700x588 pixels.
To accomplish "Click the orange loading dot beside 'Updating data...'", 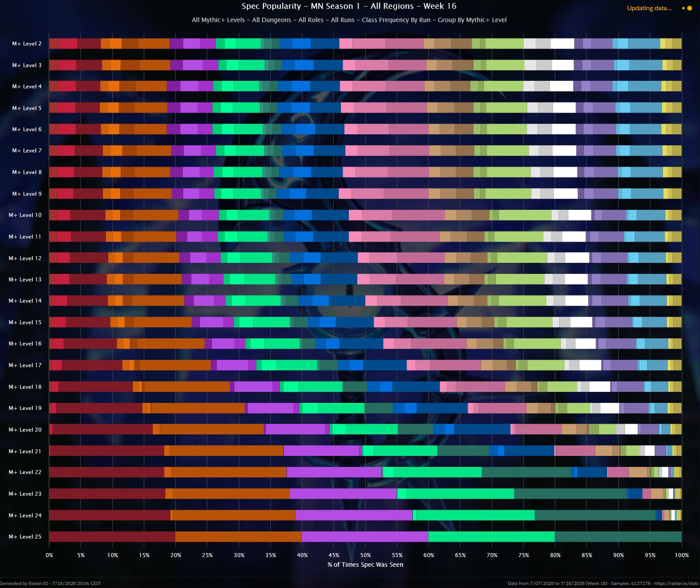I will tap(689, 8).
